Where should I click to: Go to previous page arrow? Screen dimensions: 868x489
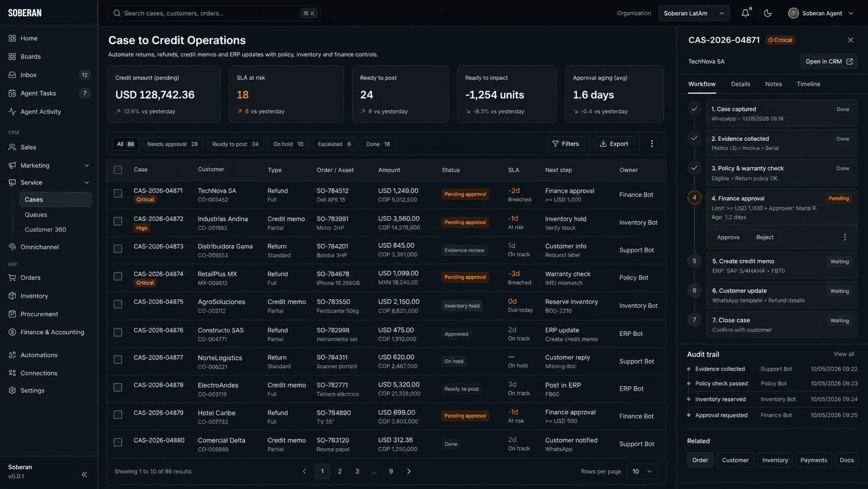[x=304, y=472]
